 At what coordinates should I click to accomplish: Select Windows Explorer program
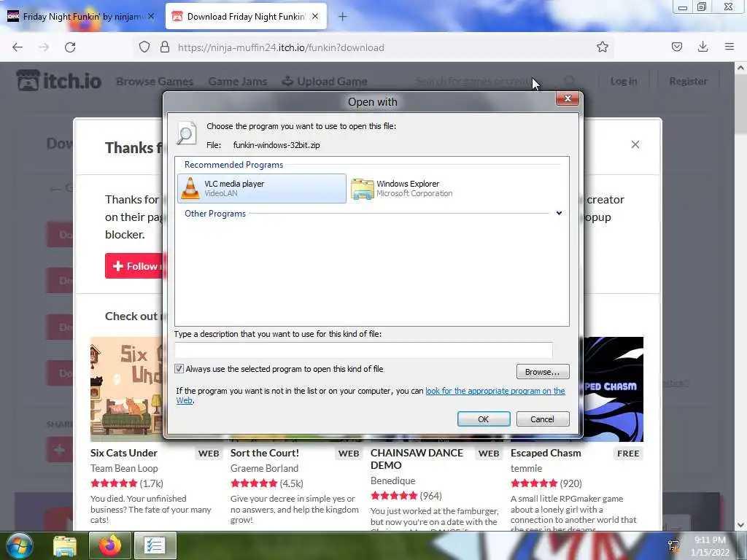click(x=403, y=188)
